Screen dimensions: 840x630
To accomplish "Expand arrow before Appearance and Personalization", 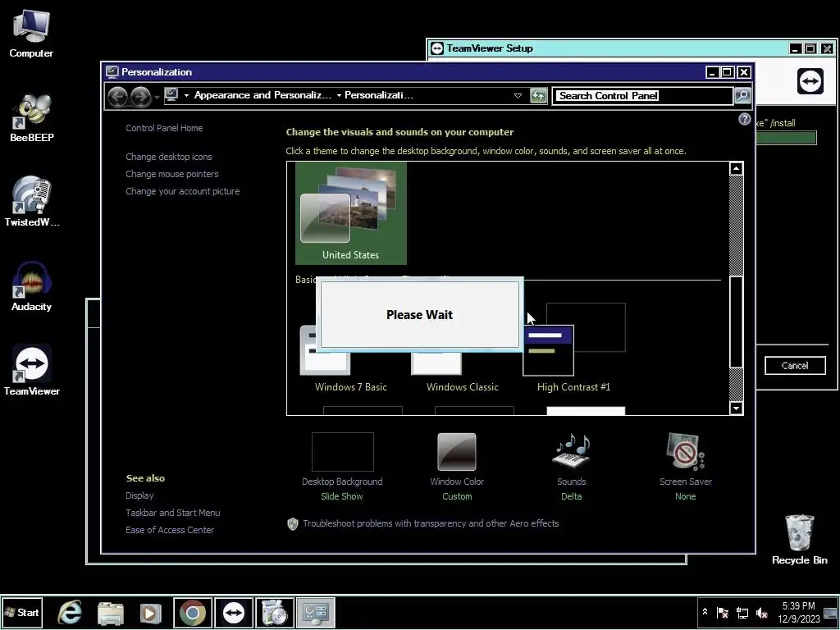I will coord(186,95).
